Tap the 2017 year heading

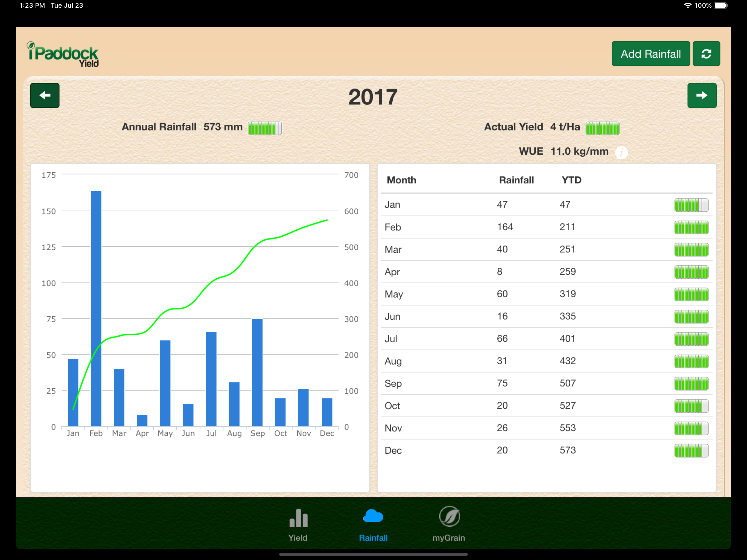pyautogui.click(x=373, y=97)
